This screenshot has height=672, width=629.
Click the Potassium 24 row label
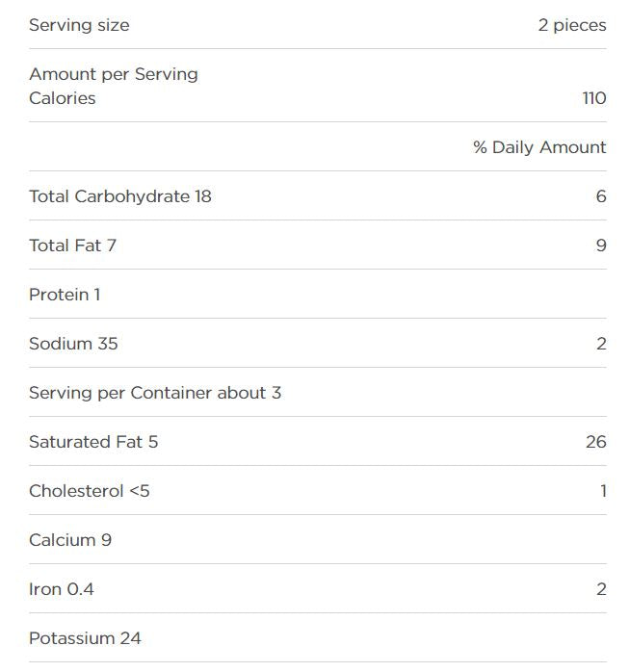coord(85,638)
